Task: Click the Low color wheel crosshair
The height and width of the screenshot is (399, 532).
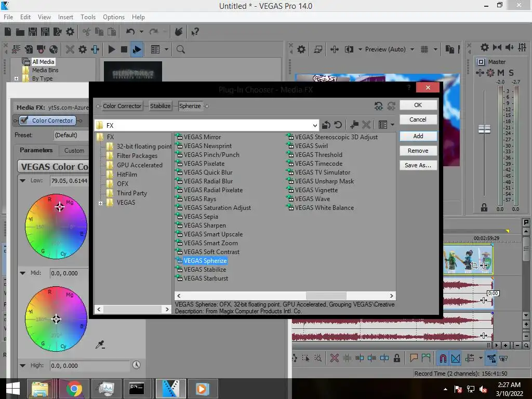Action: [60, 206]
